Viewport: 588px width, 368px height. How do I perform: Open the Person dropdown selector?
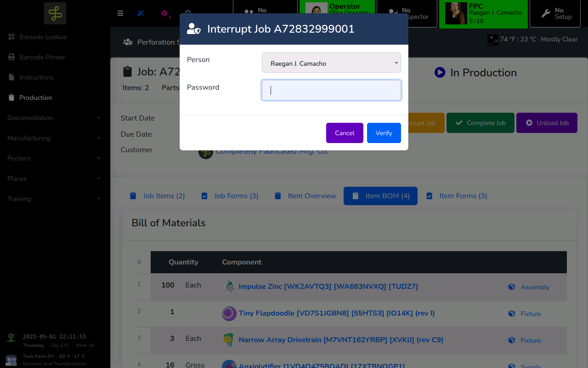[x=331, y=63]
